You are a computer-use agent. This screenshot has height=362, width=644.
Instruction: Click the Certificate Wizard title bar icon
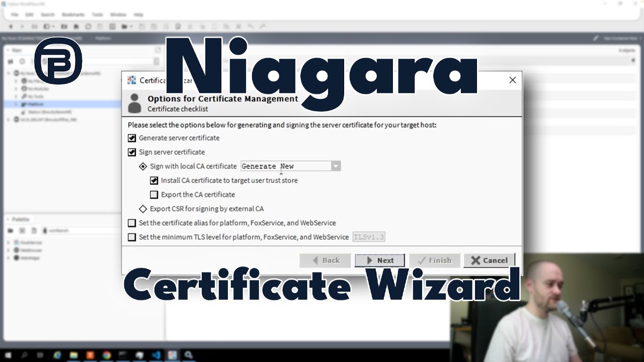click(x=131, y=80)
